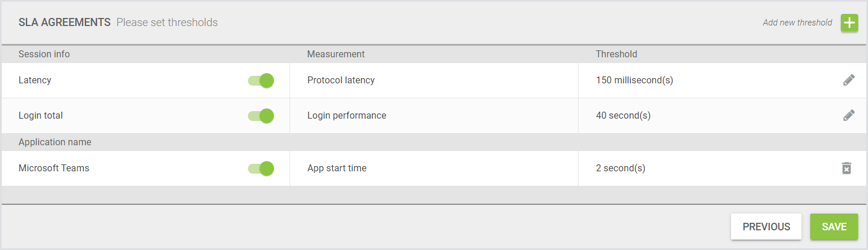Click the Threshold column header
The image size is (868, 250).
(x=616, y=54)
